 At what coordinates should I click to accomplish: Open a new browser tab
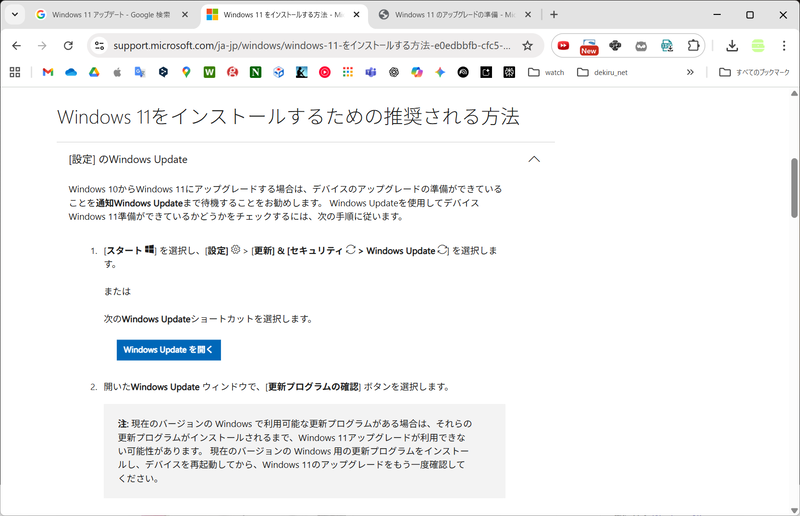point(554,15)
